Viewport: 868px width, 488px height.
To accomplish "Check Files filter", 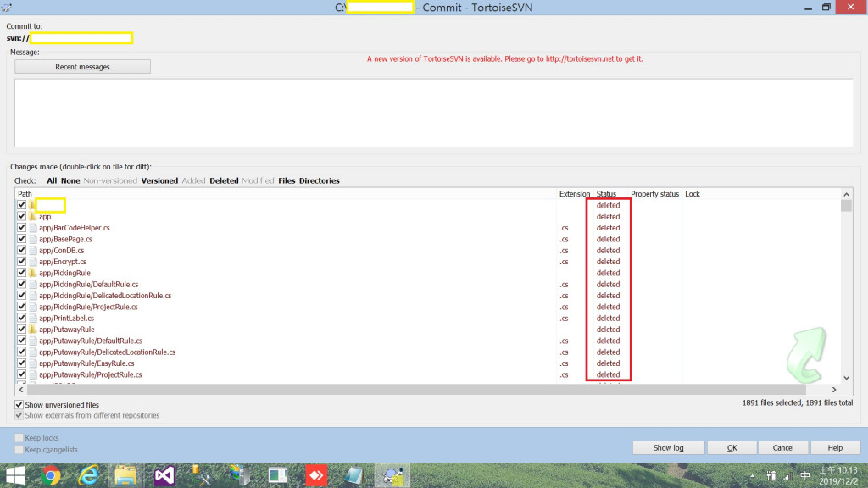I will click(287, 181).
